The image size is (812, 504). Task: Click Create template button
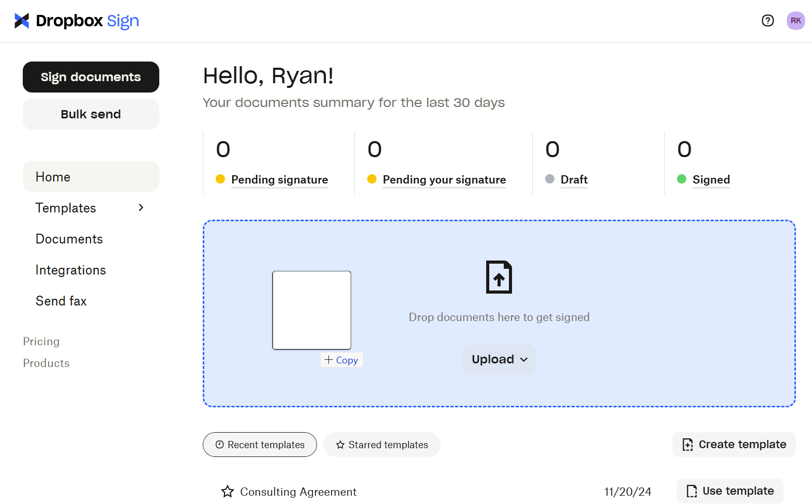[x=734, y=445]
